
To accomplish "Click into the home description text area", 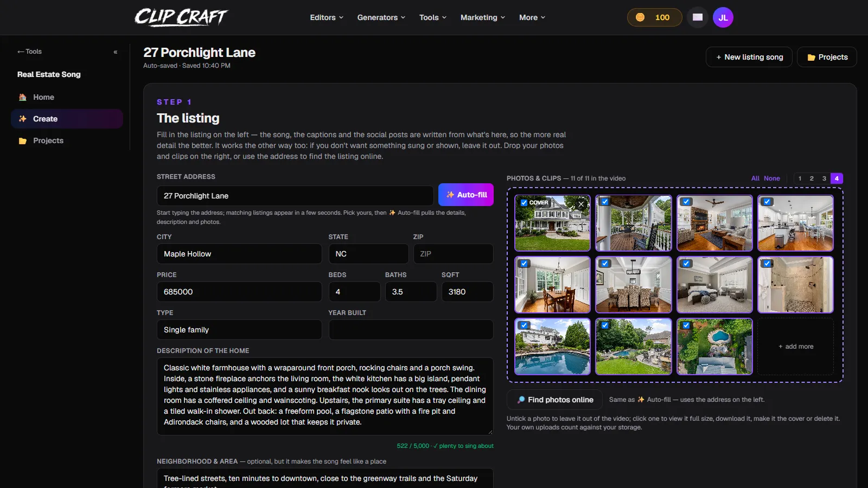I will click(325, 396).
